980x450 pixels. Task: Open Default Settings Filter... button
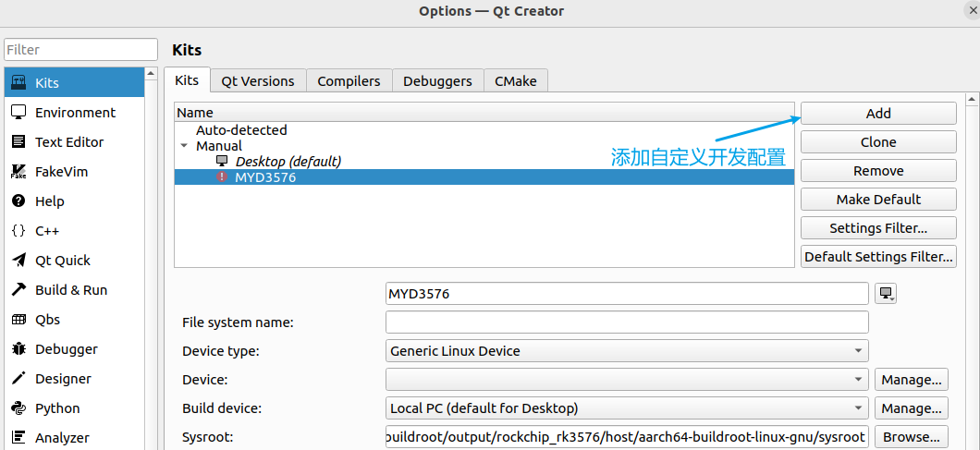tap(878, 257)
